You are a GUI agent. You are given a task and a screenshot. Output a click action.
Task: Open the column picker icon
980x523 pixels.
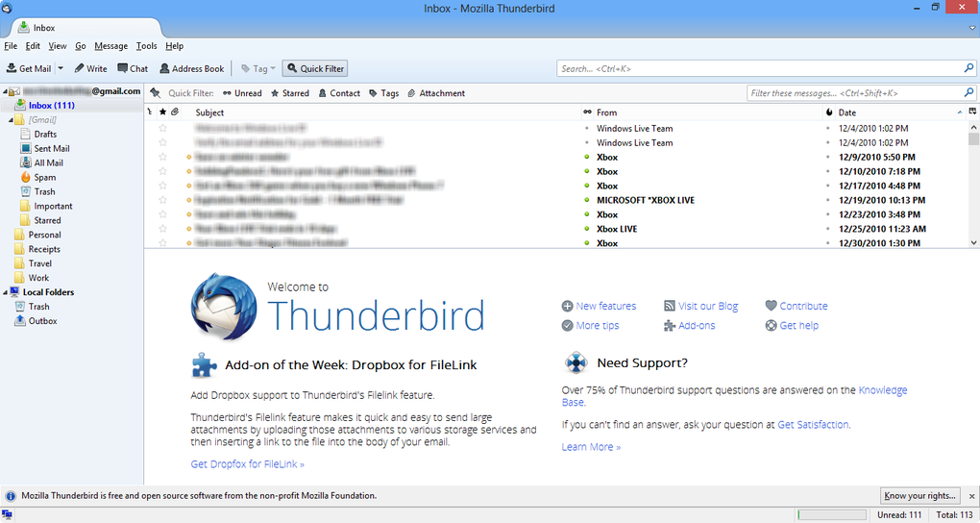972,112
